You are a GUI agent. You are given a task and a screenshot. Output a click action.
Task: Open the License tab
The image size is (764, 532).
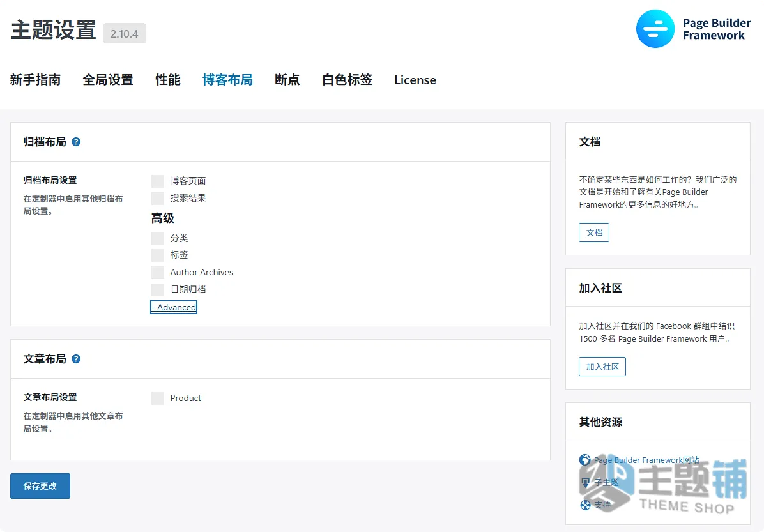pyautogui.click(x=415, y=80)
